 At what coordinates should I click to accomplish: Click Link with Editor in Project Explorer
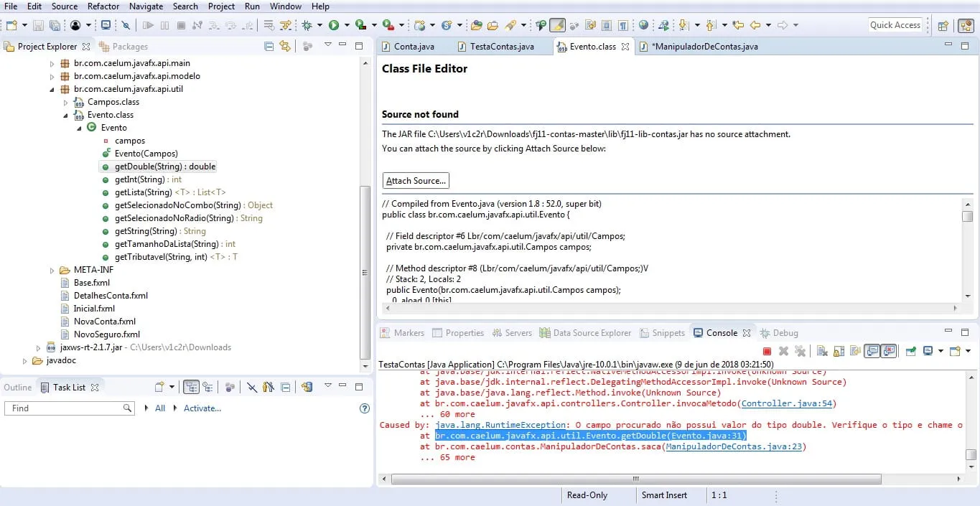click(285, 46)
